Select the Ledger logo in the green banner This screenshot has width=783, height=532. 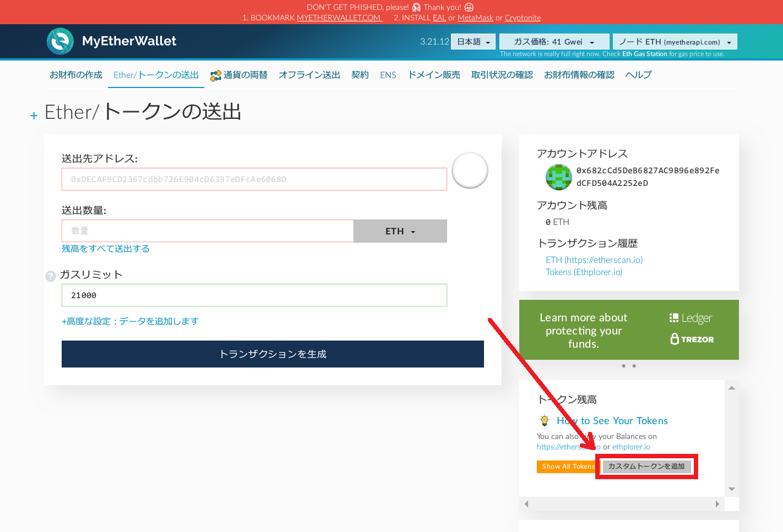point(690,317)
